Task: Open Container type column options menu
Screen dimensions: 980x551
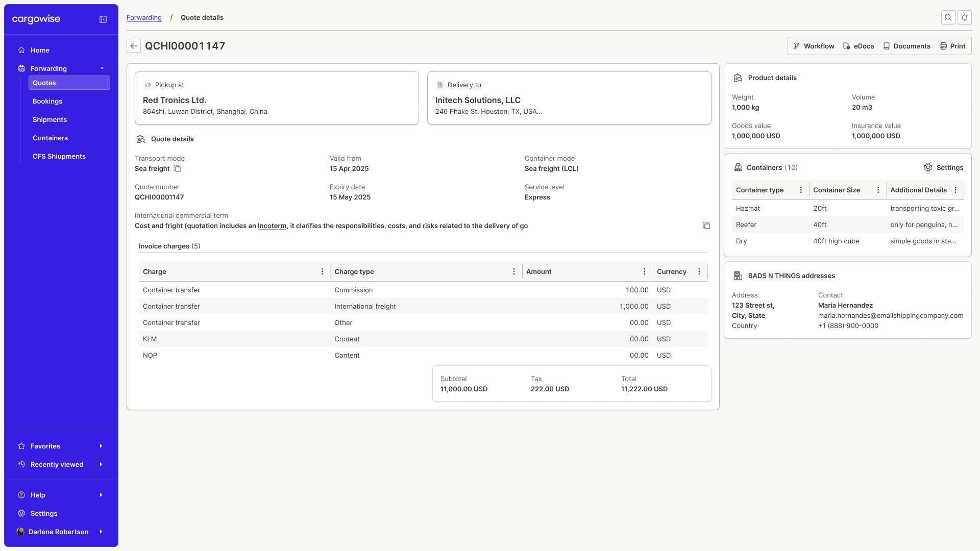Action: click(x=801, y=190)
